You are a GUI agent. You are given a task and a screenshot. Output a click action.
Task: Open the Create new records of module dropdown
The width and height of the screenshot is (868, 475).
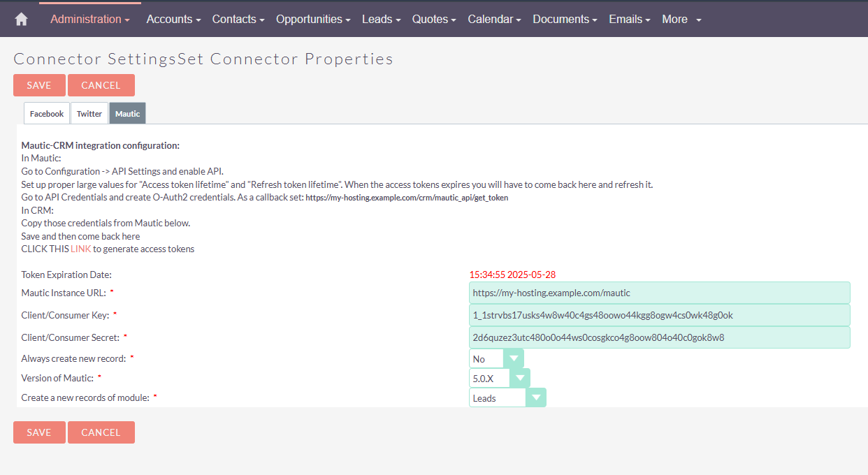click(x=507, y=398)
